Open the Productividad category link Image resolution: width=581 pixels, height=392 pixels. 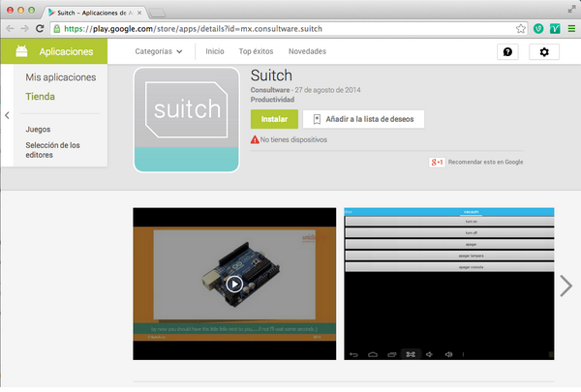(x=272, y=100)
